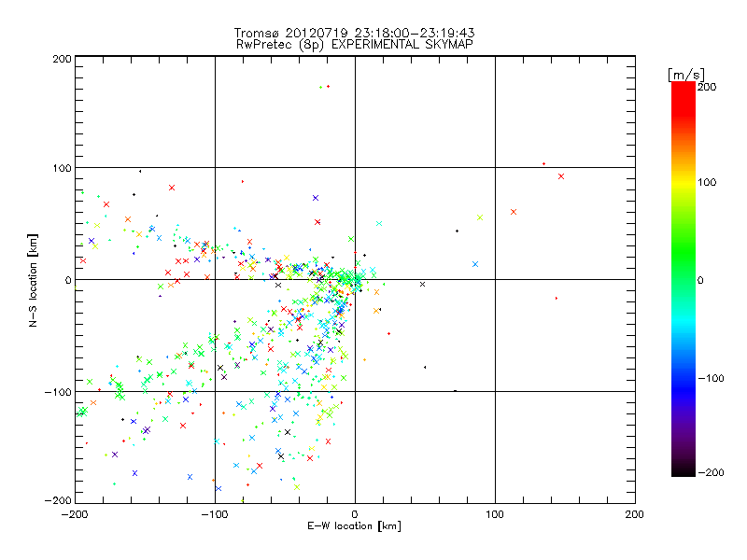Screen dimensions: 747x560
Task: Click the x-axis tick label "-200"
Action: tap(75, 514)
